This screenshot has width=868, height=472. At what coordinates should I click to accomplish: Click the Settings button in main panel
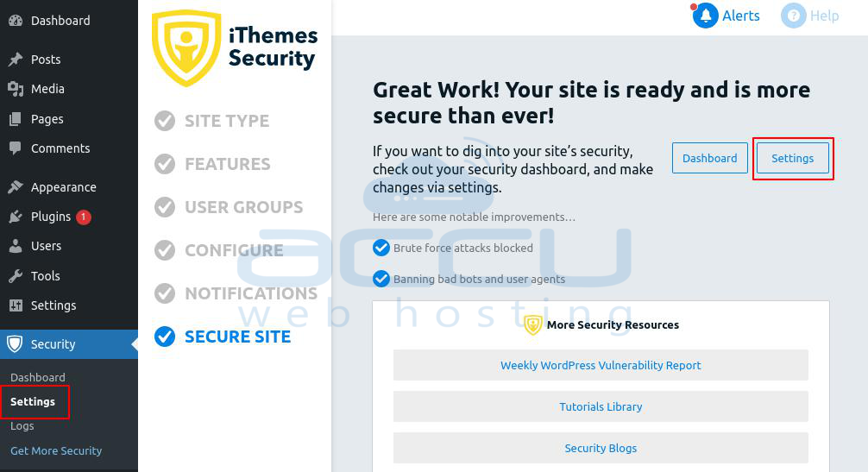click(793, 158)
